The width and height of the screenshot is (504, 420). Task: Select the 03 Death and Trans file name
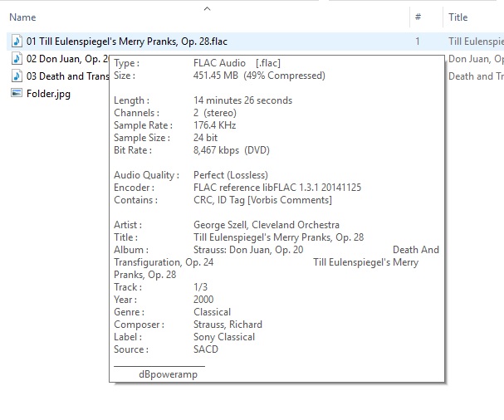click(x=66, y=76)
